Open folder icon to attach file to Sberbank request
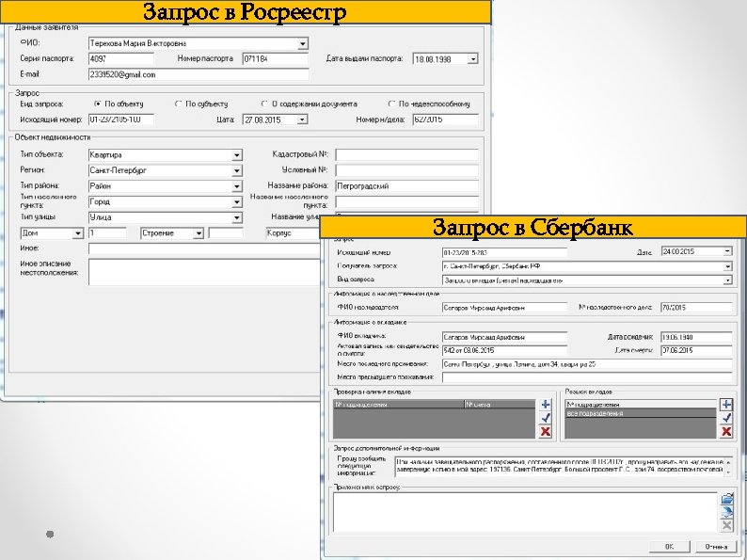The height and width of the screenshot is (560, 747). [x=726, y=499]
